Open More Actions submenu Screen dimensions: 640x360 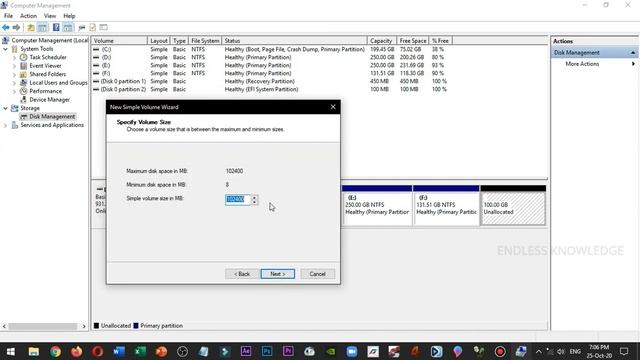[582, 64]
